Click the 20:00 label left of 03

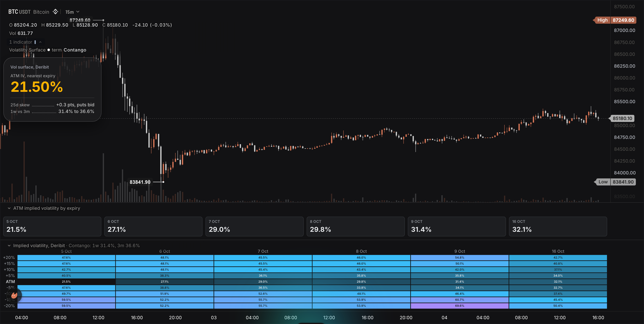(175, 318)
